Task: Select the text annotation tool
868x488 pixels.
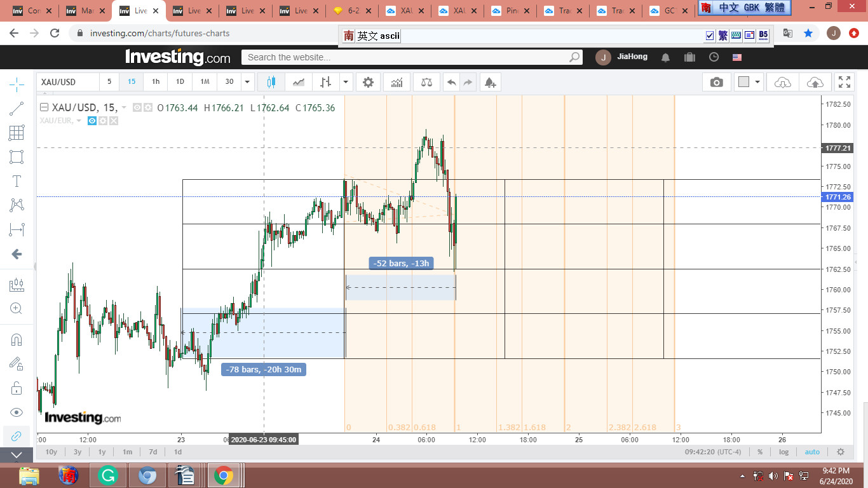Action: click(17, 181)
